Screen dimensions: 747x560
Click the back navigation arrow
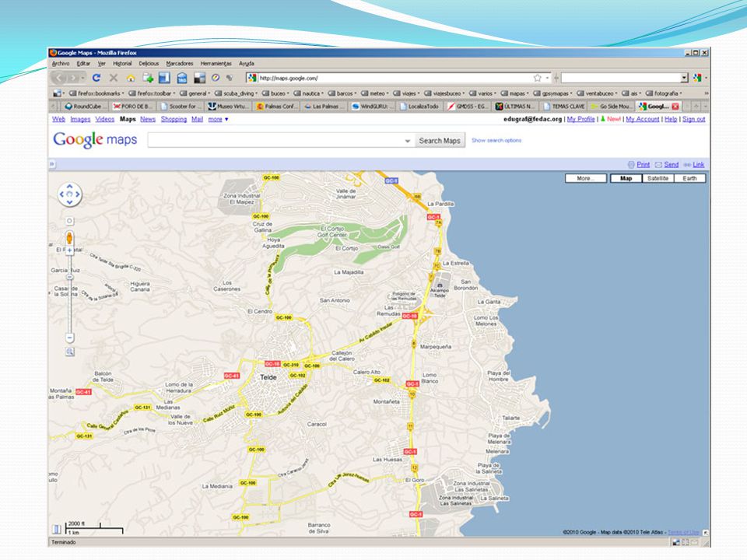coord(59,78)
